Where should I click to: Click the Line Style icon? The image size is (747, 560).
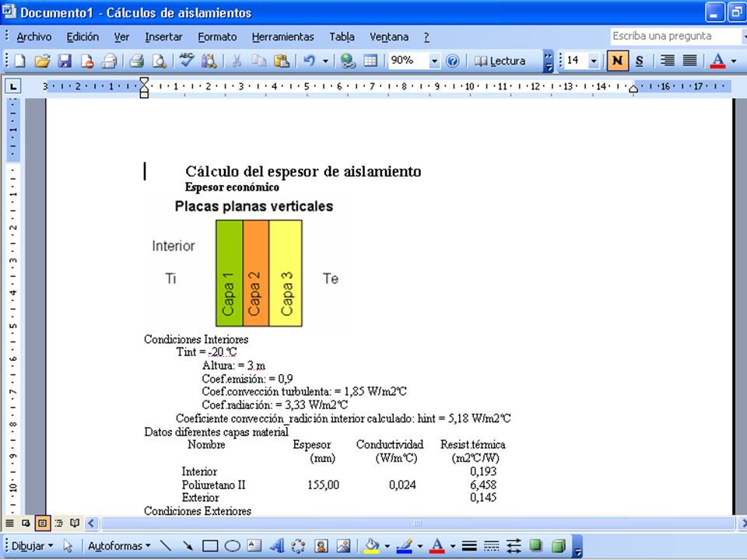(x=469, y=546)
